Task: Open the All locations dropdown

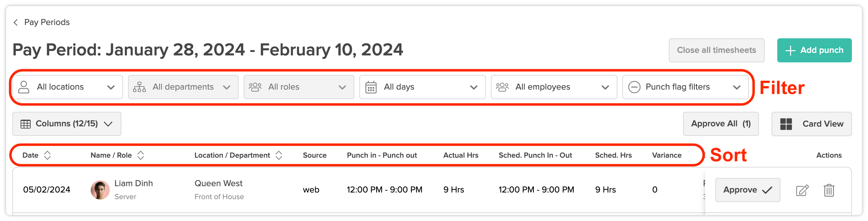Action: point(67,87)
